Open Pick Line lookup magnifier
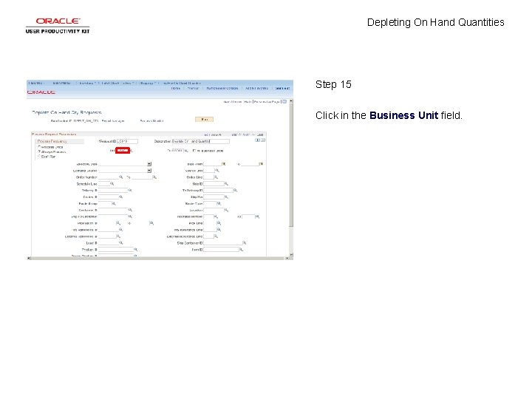The height and width of the screenshot is (399, 532). pos(219,223)
